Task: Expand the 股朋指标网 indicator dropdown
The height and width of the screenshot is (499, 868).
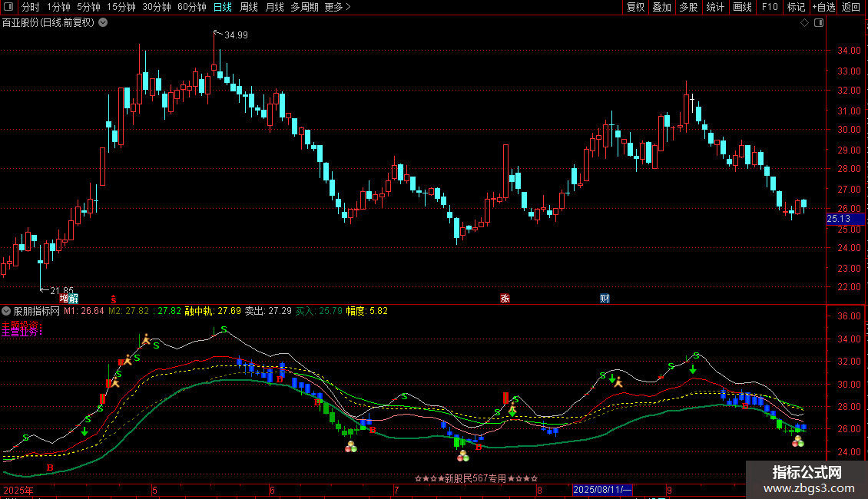Action: tap(6, 311)
